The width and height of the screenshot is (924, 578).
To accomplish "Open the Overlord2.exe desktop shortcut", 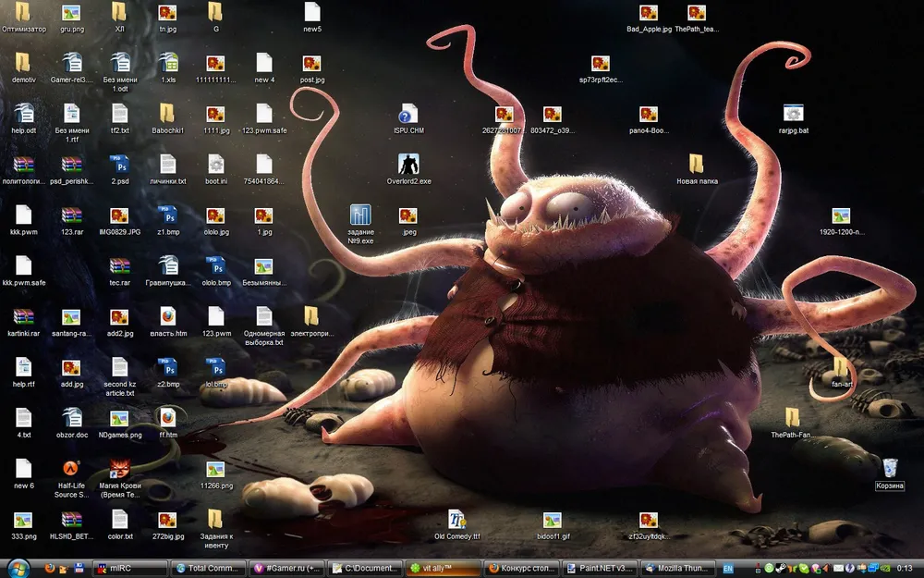I will (x=408, y=165).
